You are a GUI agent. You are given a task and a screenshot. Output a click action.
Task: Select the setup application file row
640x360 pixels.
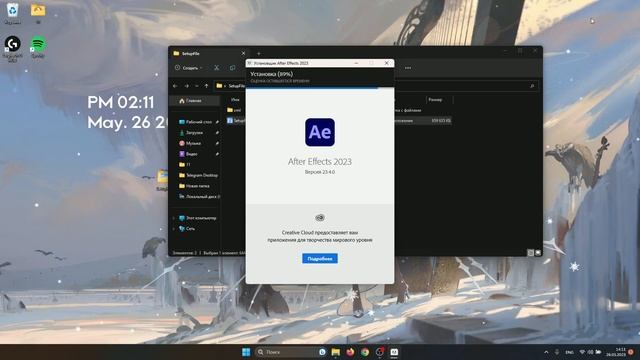pos(339,120)
